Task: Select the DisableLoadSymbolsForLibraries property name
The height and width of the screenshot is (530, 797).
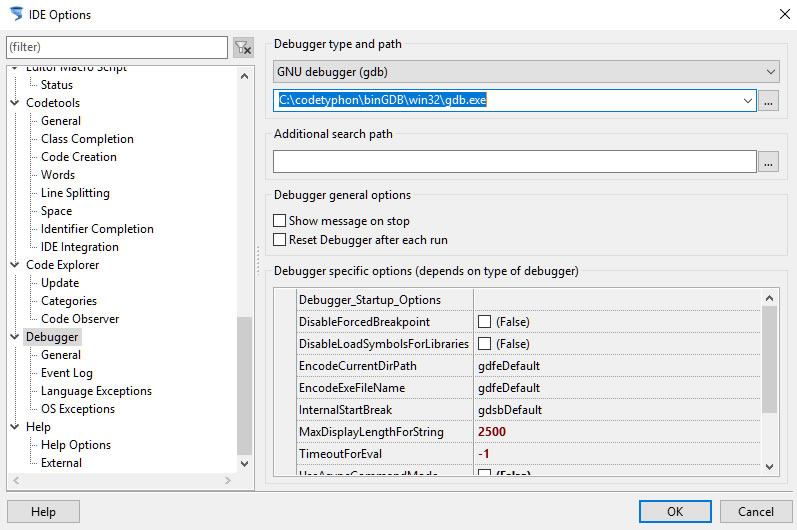Action: [384, 344]
